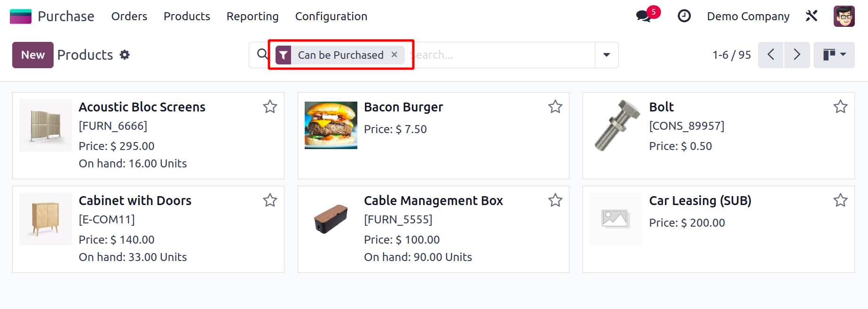Favorite the Acoustic Bloc Screens product
Image resolution: width=868 pixels, height=309 pixels.
click(x=270, y=107)
